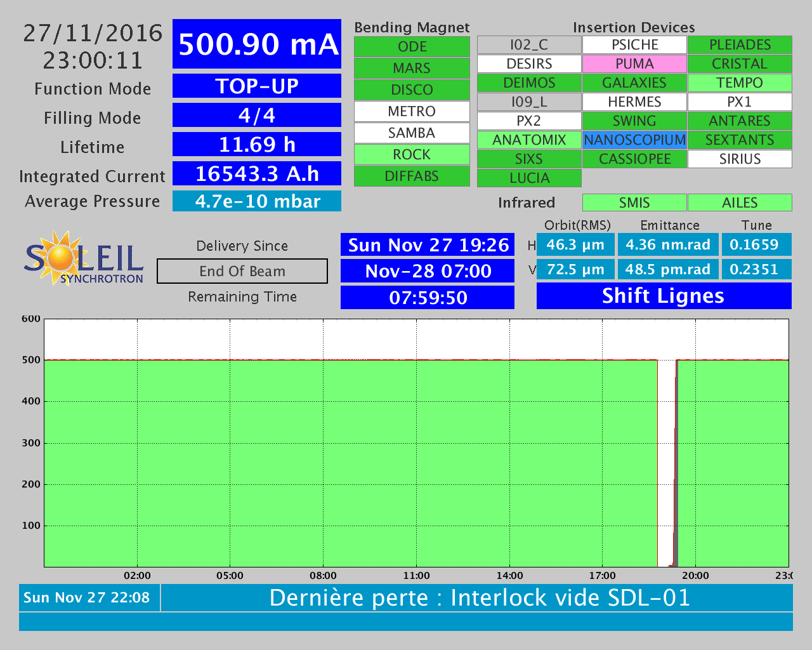This screenshot has height=650, width=812.
Task: Click the SOLEIL Synchrotron sun logo
Action: 83,258
